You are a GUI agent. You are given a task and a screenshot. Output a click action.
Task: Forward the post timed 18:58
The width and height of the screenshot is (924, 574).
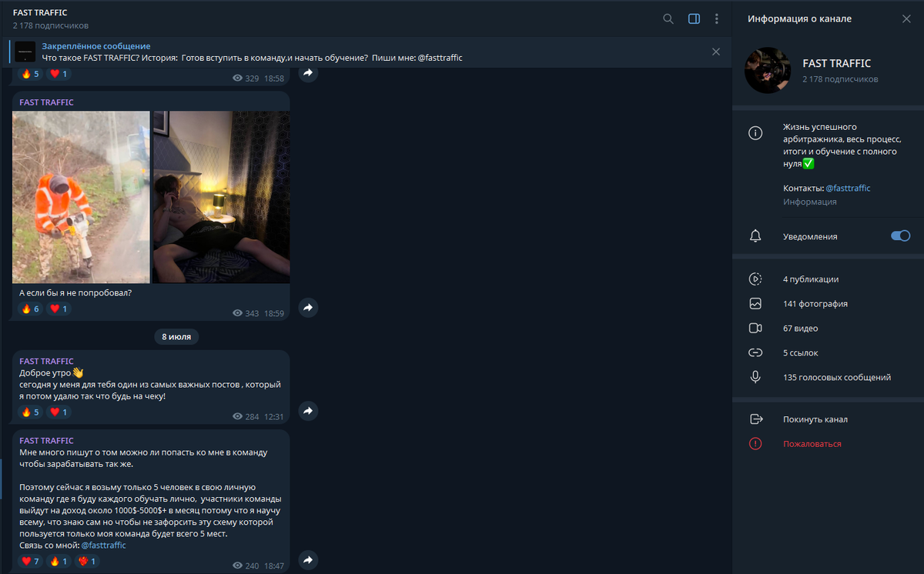click(308, 73)
